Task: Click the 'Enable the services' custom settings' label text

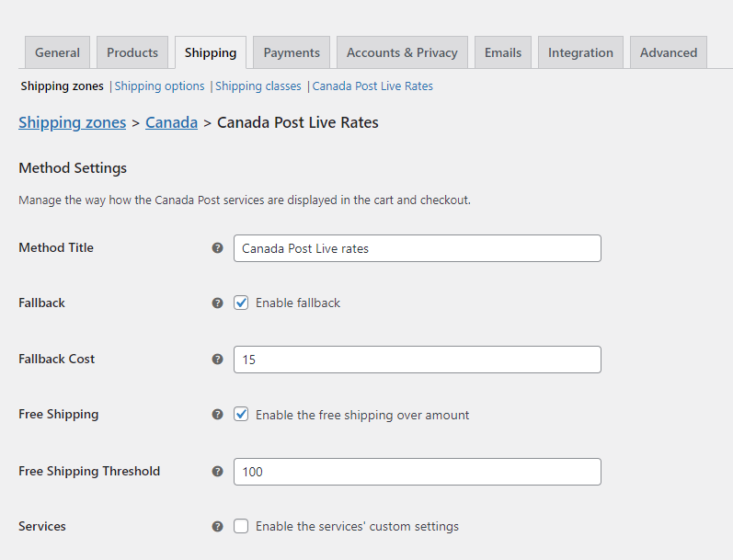Action: point(357,526)
